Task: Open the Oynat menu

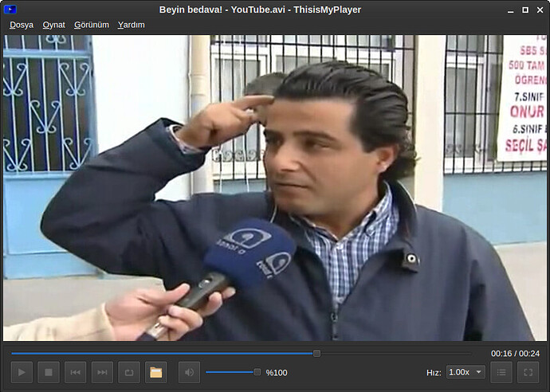Action: click(x=53, y=25)
